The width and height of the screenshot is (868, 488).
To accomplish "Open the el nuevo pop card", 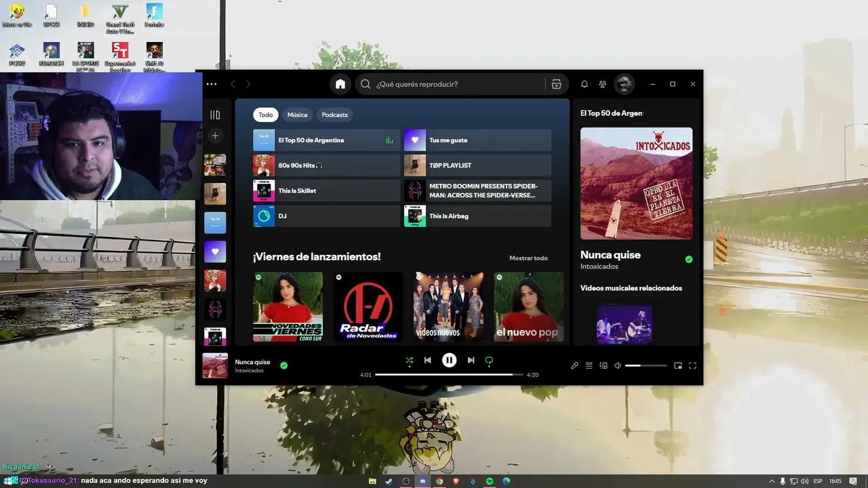I will point(528,306).
